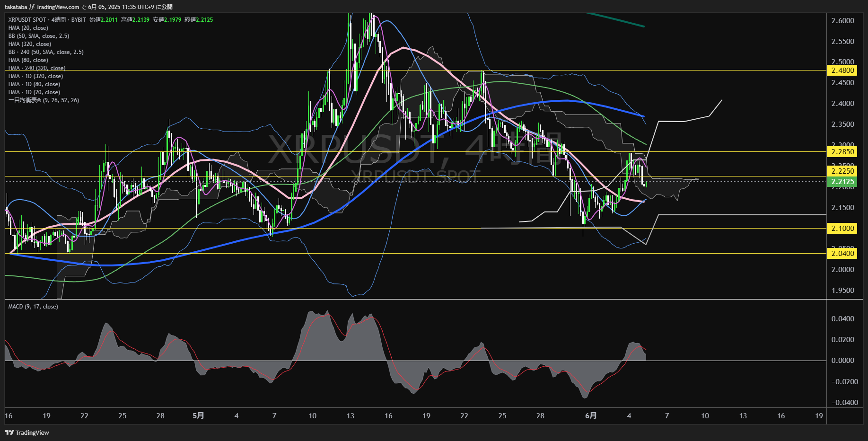Click the TradingView logo at bottom-left
Screen dimensions: 868x441
(27, 432)
